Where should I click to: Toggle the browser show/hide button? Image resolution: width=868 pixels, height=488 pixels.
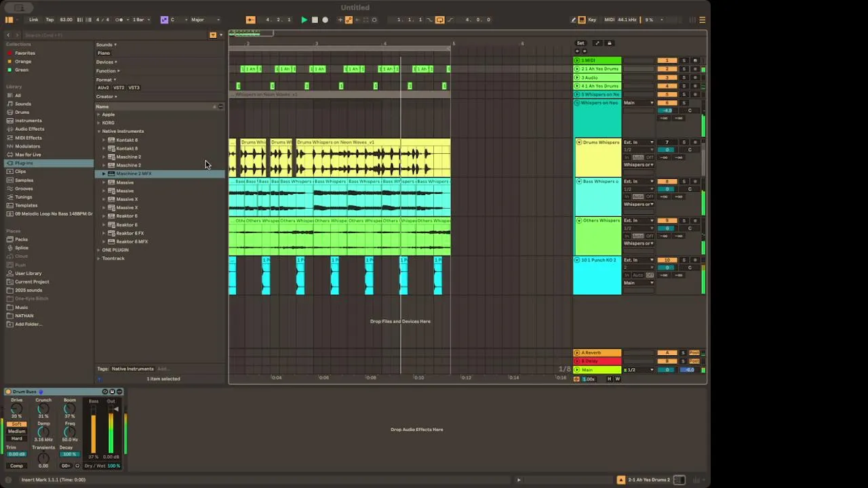tap(9, 20)
